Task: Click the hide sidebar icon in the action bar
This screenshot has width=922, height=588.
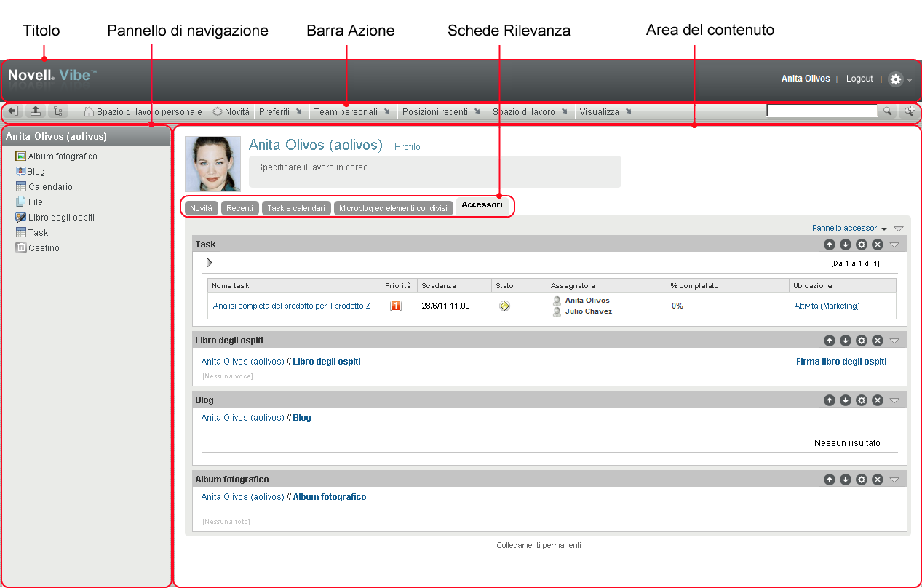Action: [13, 111]
